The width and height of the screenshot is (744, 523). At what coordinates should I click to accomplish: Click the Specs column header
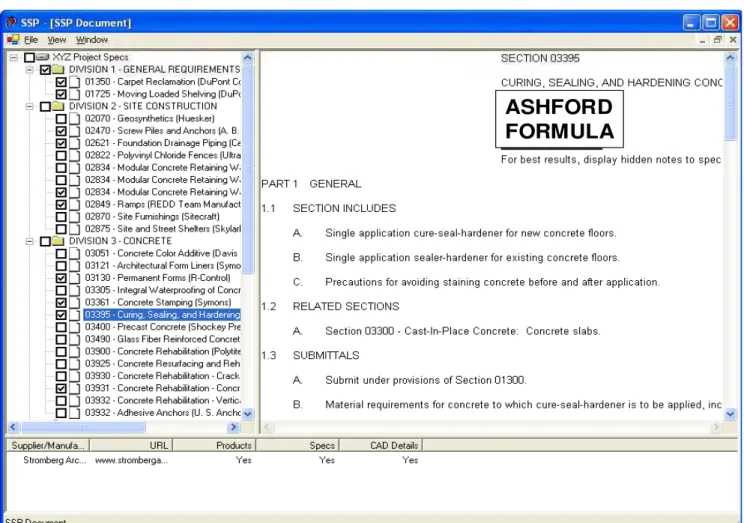(298, 445)
